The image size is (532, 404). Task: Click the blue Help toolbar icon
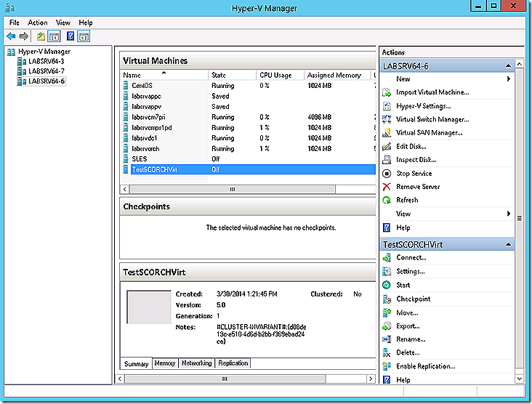tap(70, 36)
